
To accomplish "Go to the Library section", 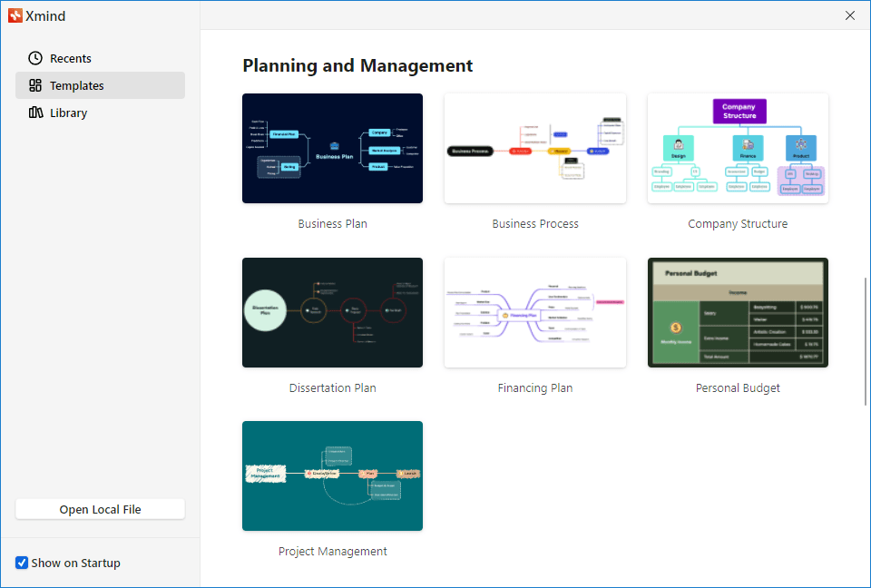I will [100, 113].
